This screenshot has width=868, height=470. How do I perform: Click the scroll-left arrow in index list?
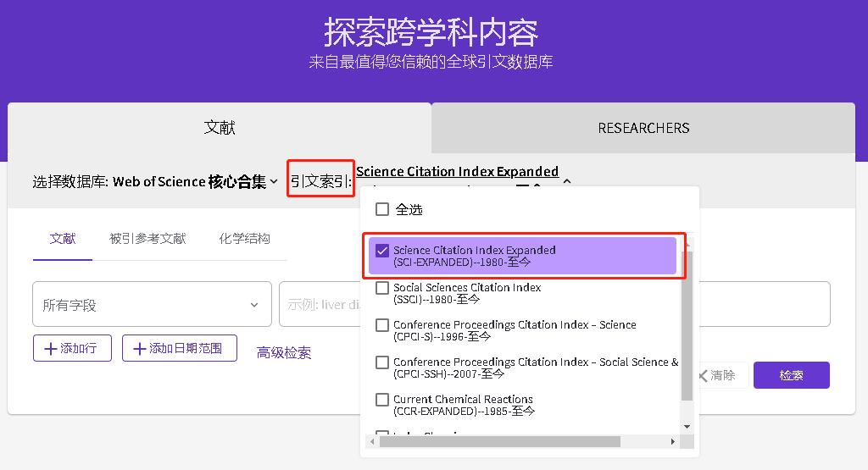pos(372,441)
